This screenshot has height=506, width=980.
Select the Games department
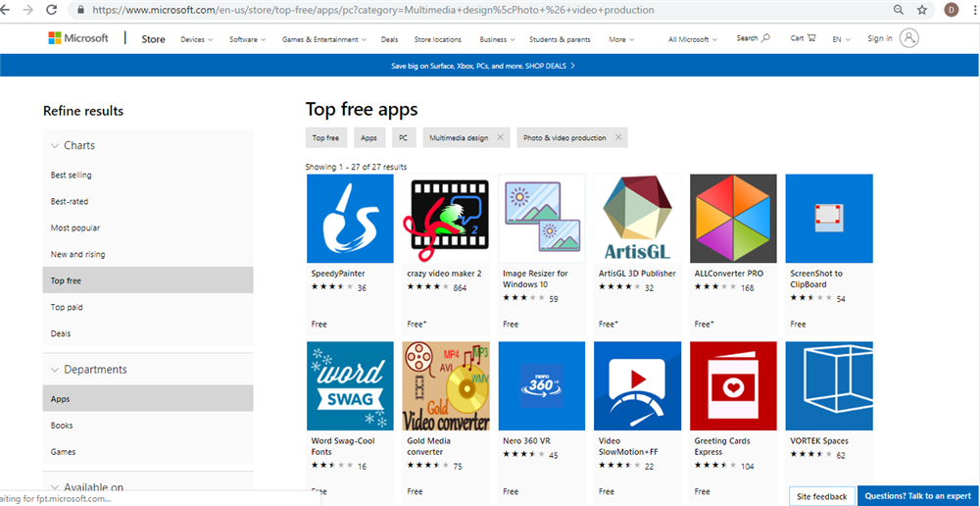coord(148,452)
